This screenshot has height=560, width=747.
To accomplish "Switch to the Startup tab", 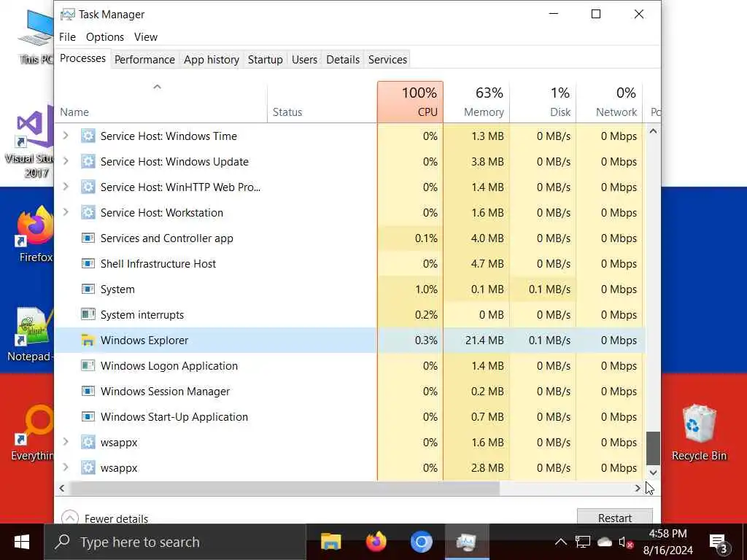I will [266, 60].
